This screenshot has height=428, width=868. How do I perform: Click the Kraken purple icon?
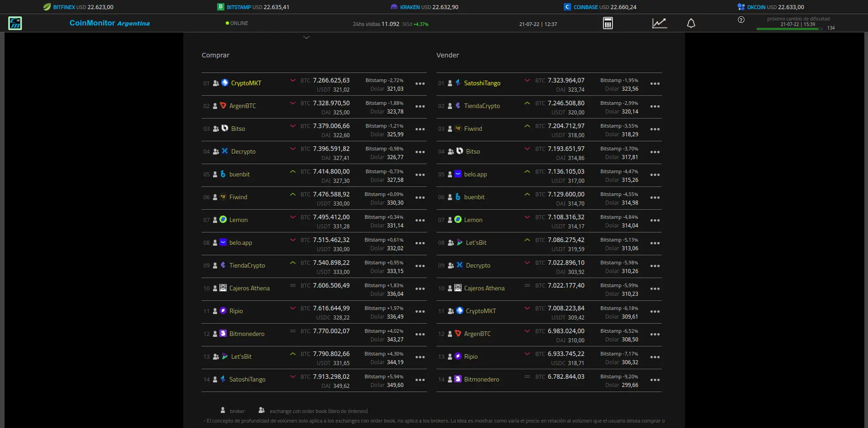tap(394, 7)
